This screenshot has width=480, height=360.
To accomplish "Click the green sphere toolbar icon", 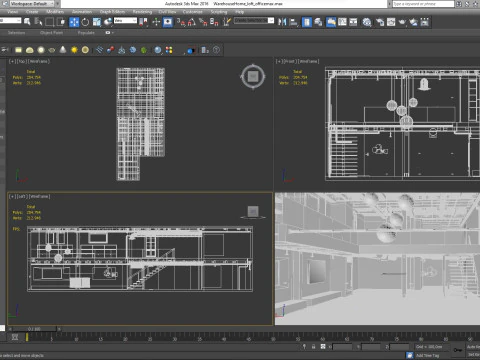I will (x=144, y=50).
